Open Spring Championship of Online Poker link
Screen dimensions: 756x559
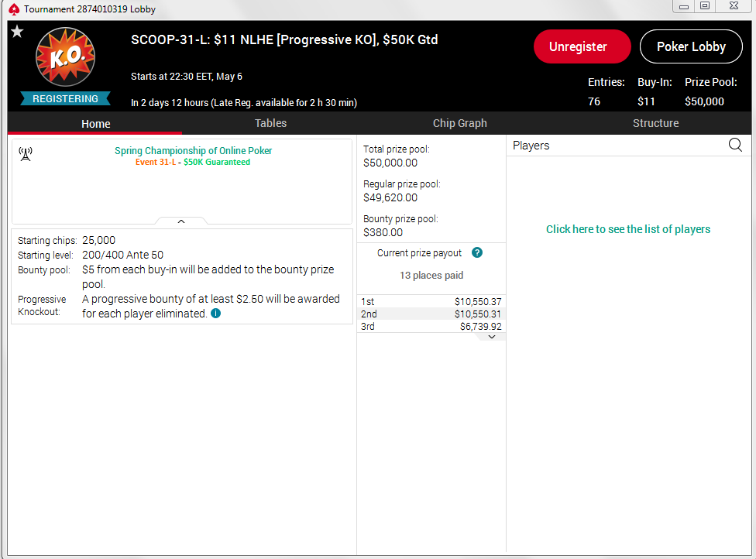pos(194,150)
